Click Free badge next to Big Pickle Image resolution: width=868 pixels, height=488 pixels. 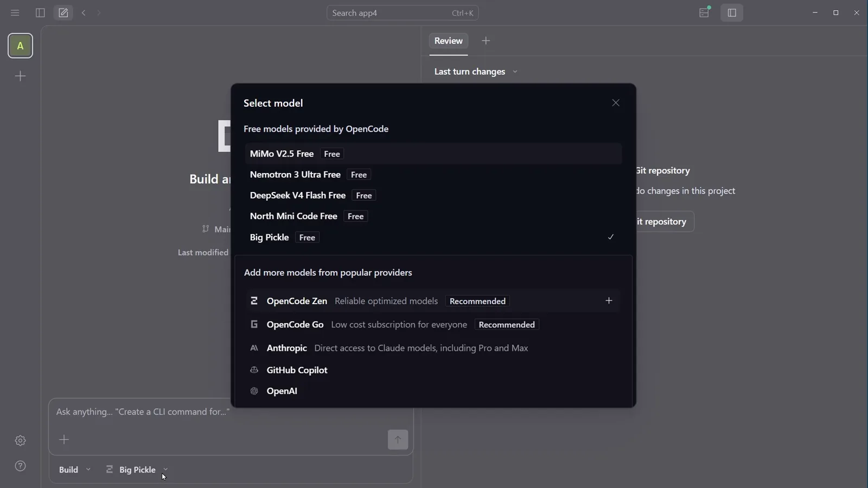[307, 237]
